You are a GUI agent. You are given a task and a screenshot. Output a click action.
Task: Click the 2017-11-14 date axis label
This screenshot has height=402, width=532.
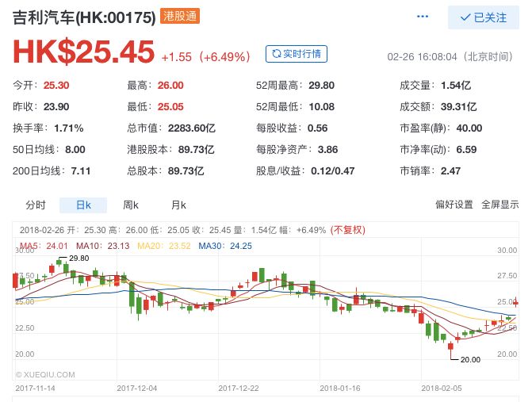36,388
